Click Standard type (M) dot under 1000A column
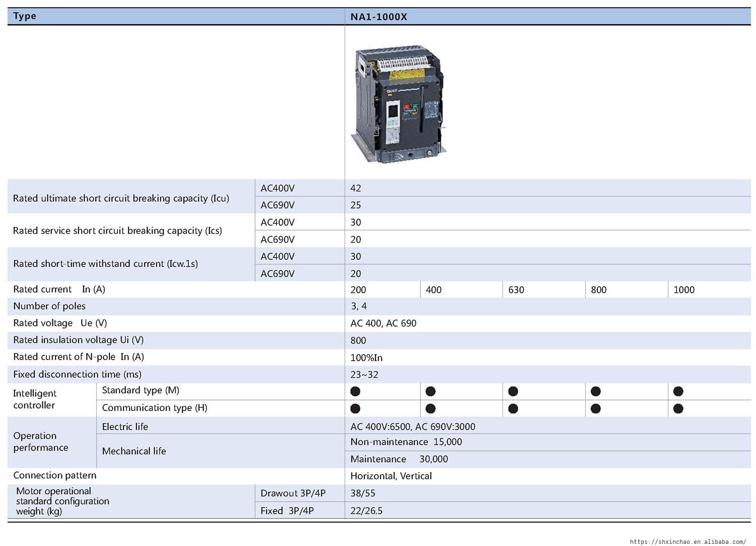This screenshot has width=756, height=546. (x=678, y=391)
